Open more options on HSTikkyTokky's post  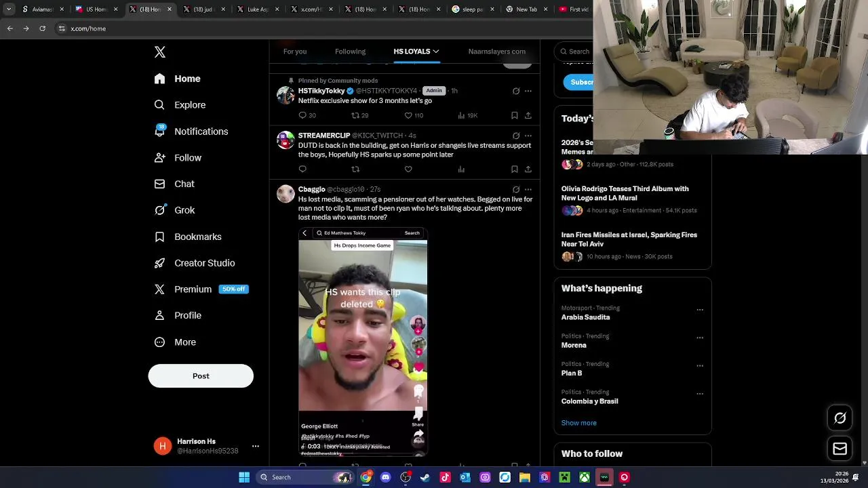pos(528,91)
